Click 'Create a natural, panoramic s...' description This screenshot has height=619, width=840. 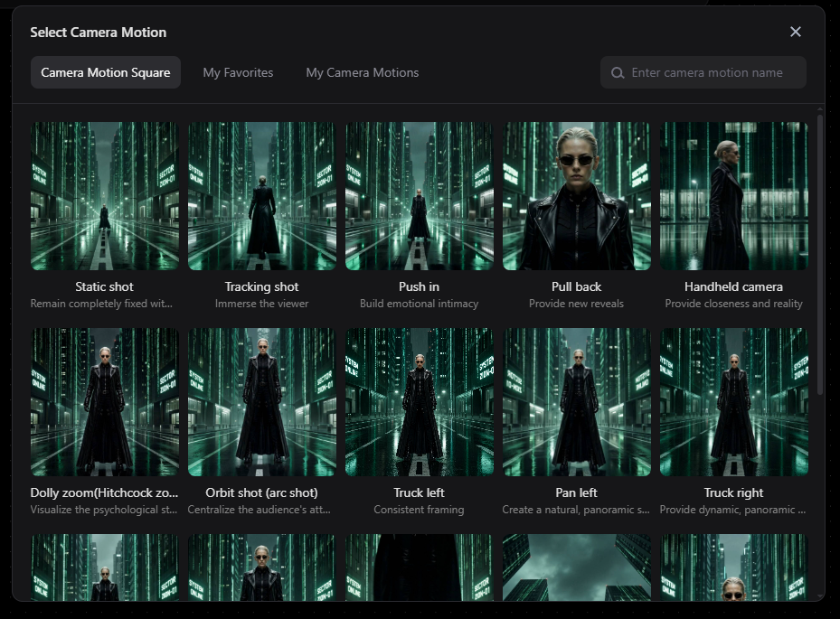576,510
